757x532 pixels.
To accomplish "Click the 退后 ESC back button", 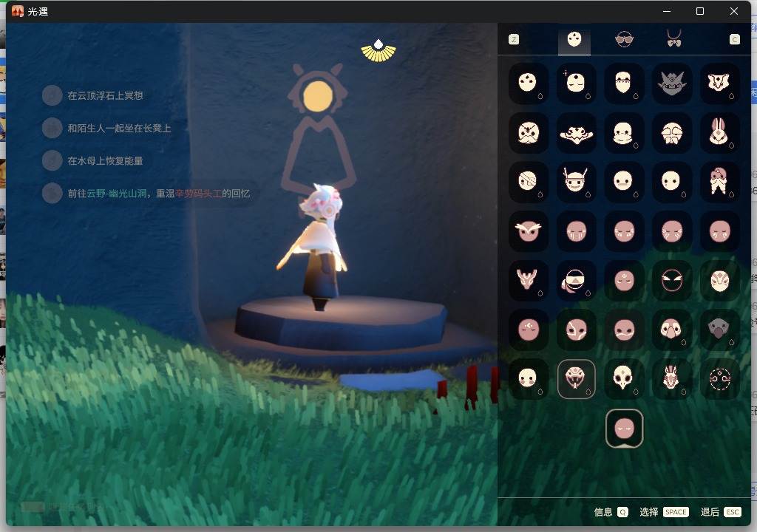I will 721,512.
